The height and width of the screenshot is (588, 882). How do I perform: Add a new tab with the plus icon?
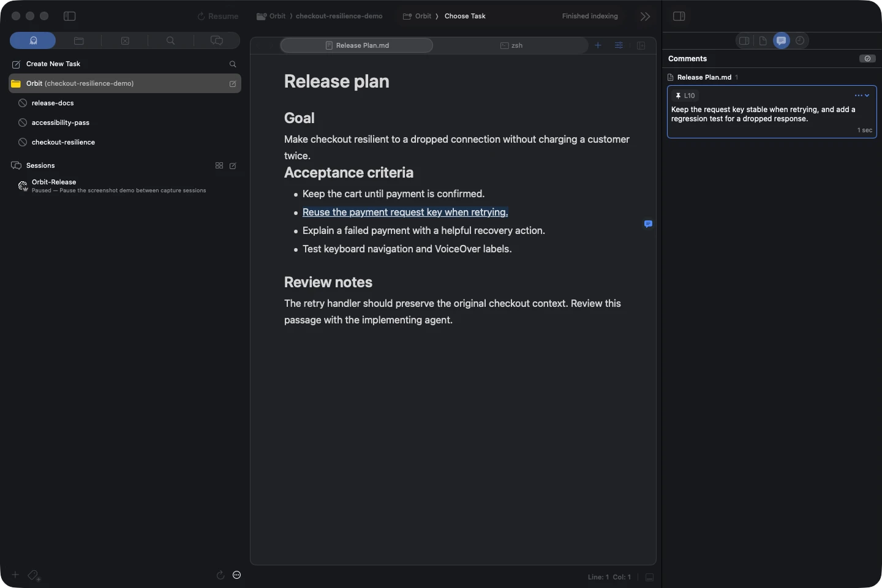click(598, 45)
